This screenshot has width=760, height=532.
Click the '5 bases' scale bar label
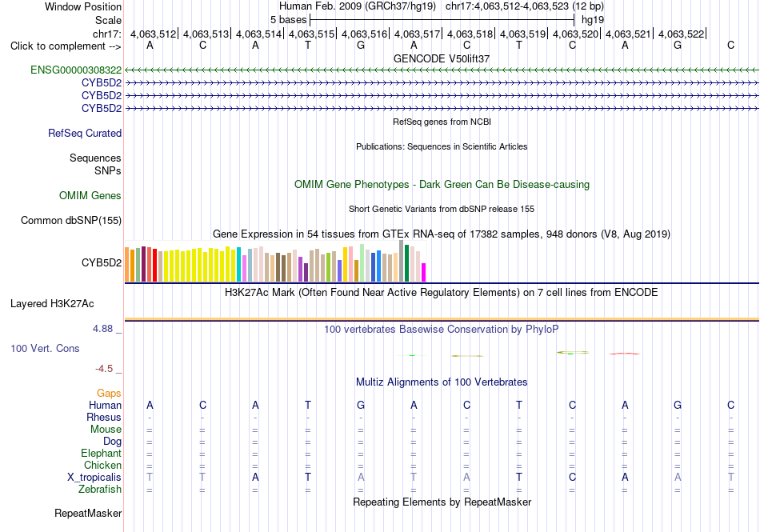coord(288,20)
